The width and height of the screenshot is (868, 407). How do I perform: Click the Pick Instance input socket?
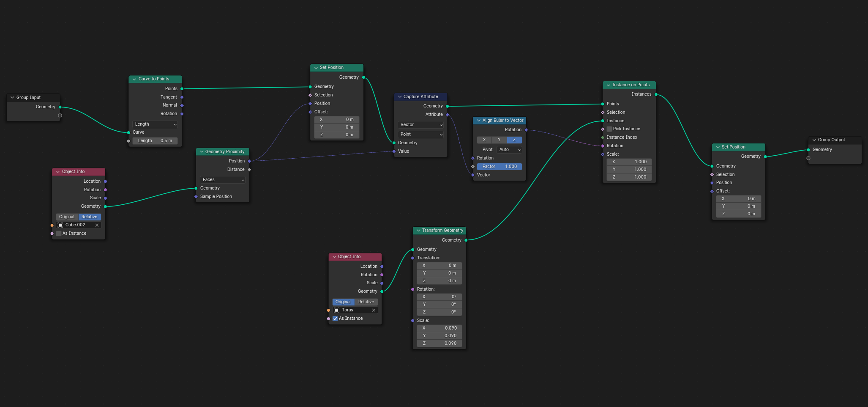click(603, 129)
